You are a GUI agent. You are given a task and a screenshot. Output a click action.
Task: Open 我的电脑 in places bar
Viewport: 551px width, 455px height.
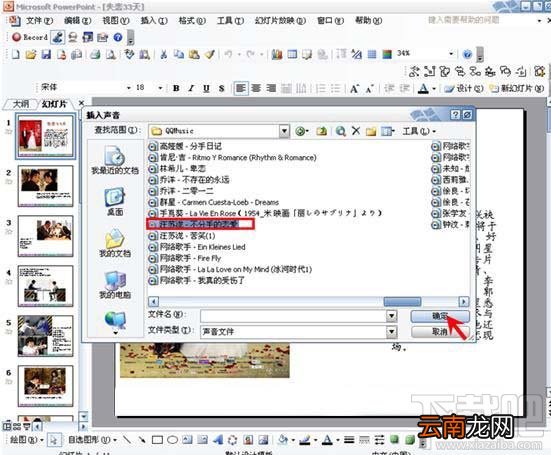(115, 285)
